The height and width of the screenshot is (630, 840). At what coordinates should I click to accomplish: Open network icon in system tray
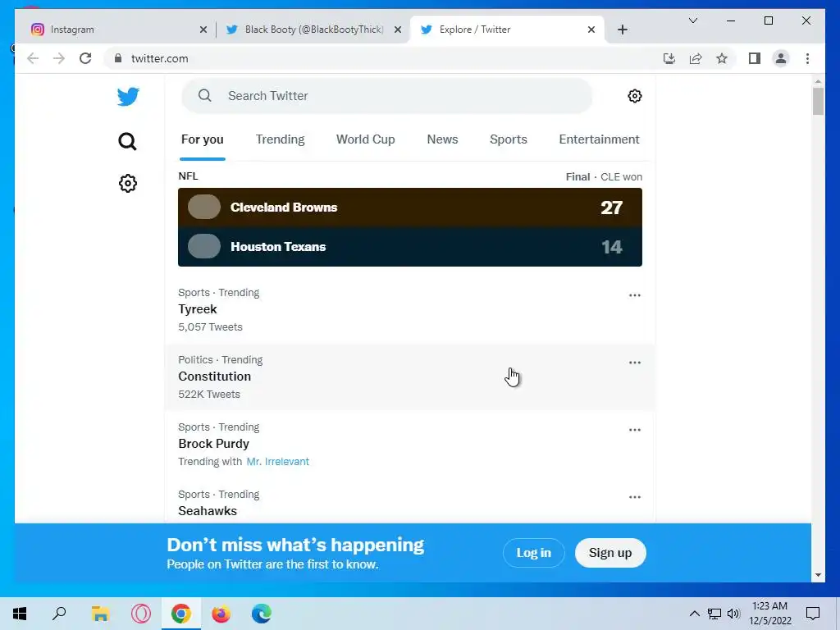point(714,614)
